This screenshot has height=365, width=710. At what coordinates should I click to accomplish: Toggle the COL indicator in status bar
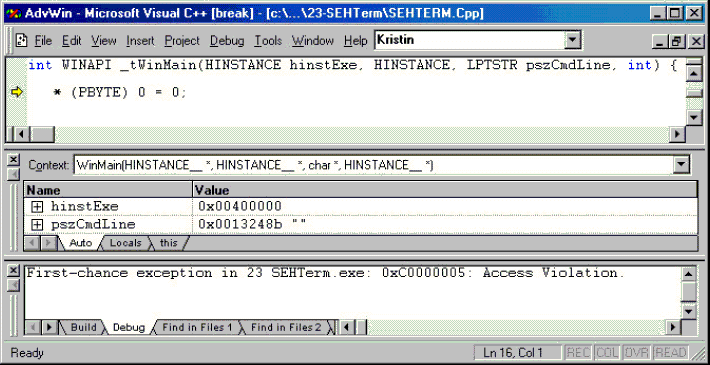[x=607, y=352]
